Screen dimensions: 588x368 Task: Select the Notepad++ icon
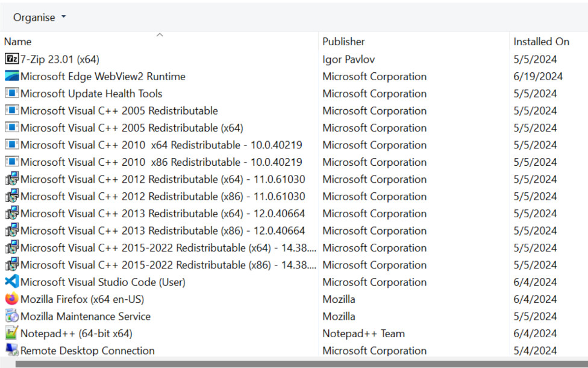click(x=11, y=333)
